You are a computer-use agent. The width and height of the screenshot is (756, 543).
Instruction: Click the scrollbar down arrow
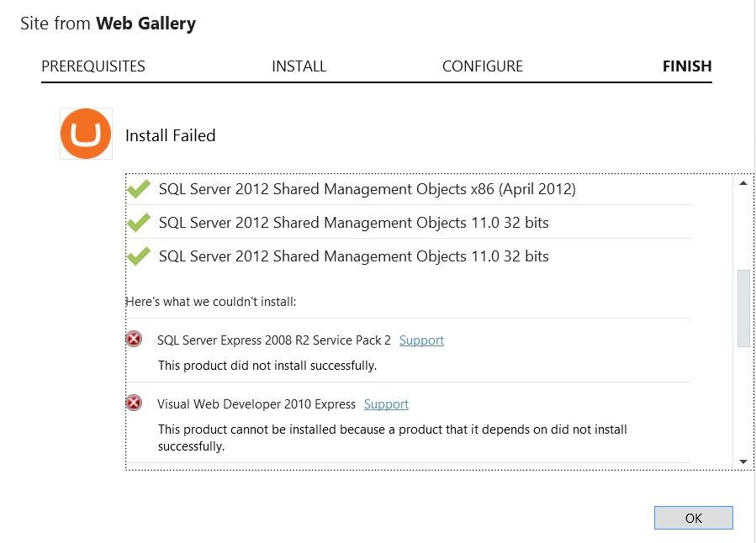tap(743, 461)
